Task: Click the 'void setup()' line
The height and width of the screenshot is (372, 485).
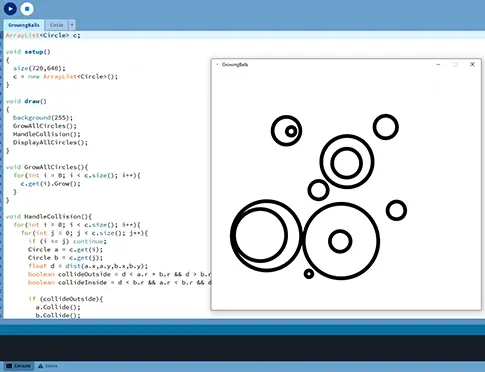Action: (x=28, y=52)
